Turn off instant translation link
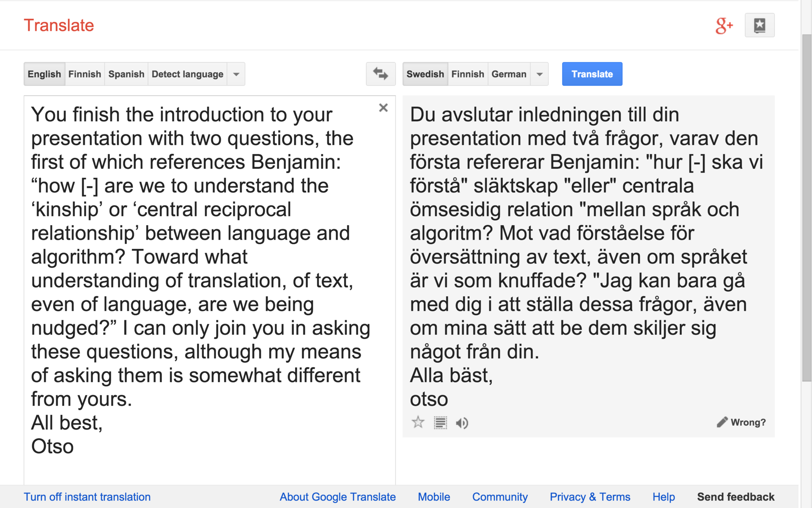 [87, 497]
